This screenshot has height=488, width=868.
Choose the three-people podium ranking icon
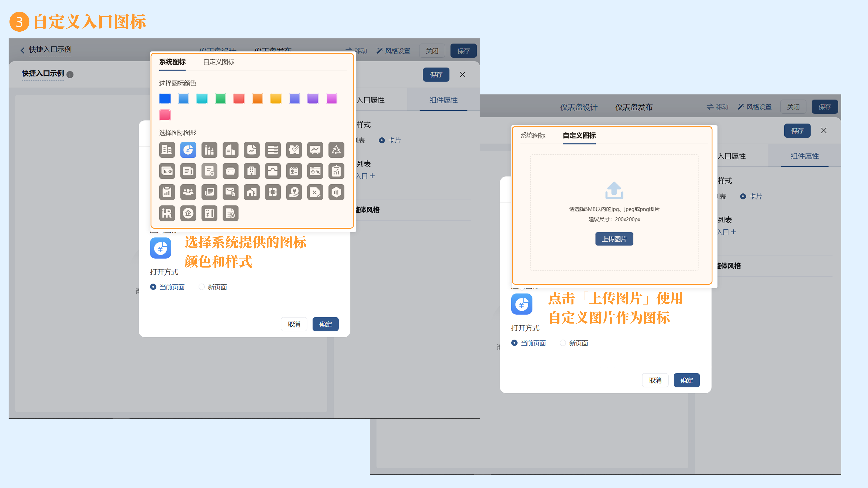pos(209,150)
